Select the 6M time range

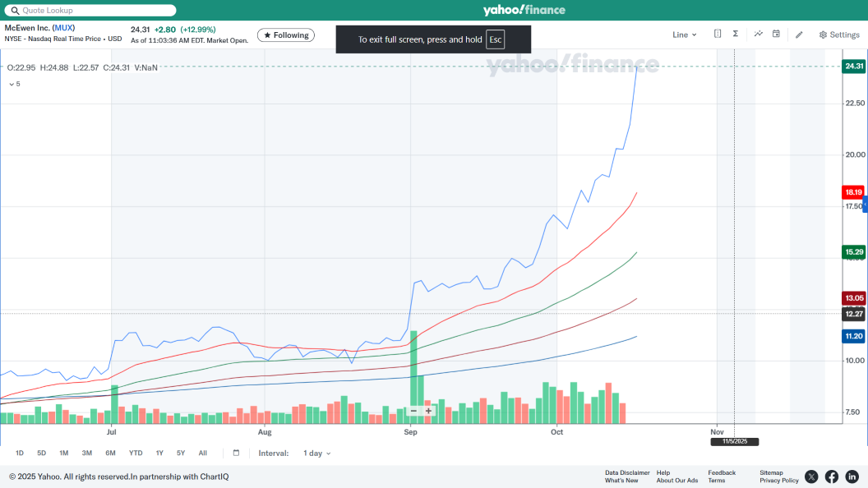(110, 453)
